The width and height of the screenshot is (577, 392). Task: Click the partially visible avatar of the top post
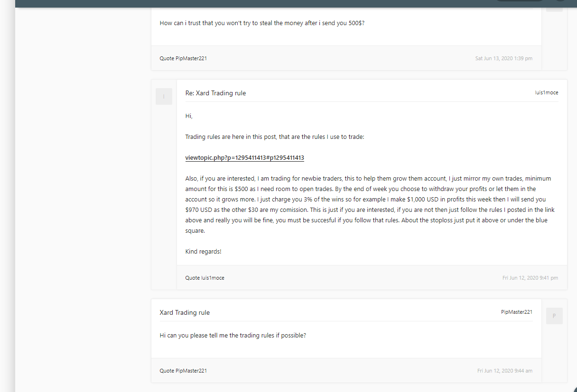pos(554,7)
